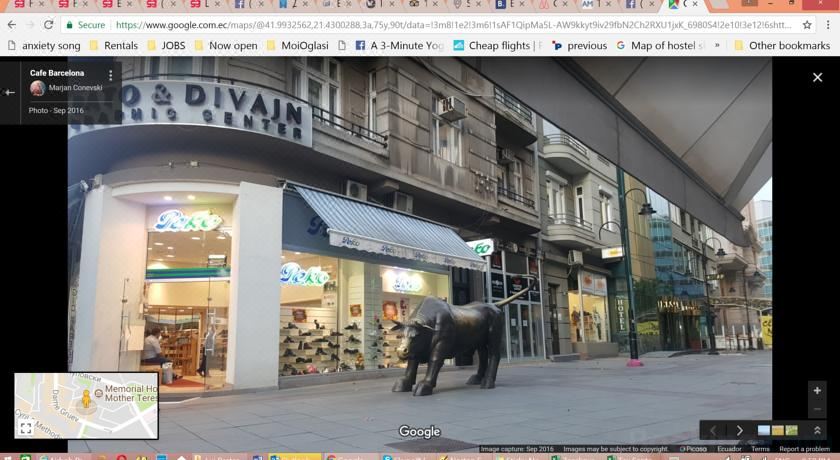Open the Terms link
Image resolution: width=840 pixels, height=460 pixels.
pyautogui.click(x=760, y=449)
